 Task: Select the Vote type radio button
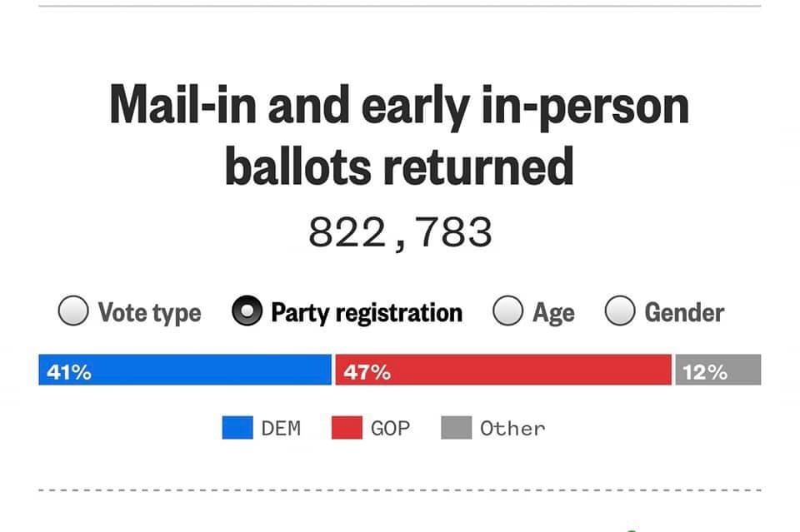click(73, 311)
